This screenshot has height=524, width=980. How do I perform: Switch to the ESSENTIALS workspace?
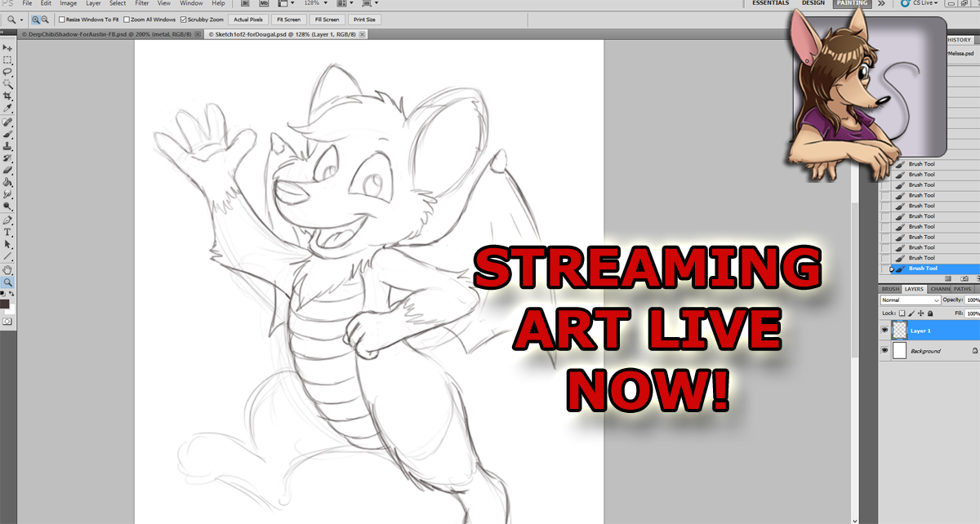[x=771, y=3]
